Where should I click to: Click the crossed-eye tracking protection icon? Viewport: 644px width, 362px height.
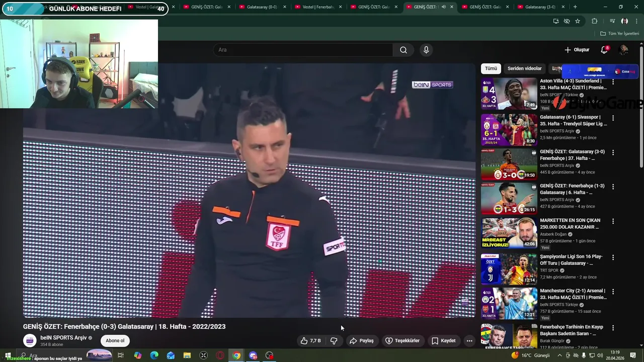tap(567, 21)
